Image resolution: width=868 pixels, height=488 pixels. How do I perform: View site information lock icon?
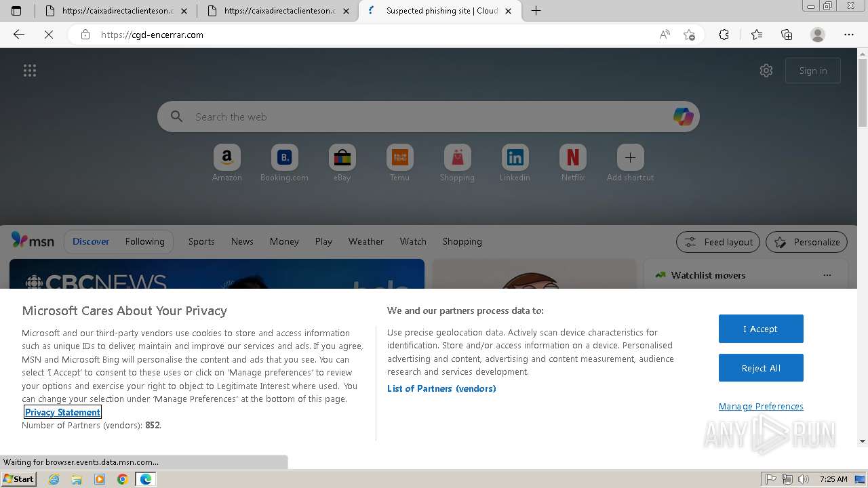pos(85,35)
